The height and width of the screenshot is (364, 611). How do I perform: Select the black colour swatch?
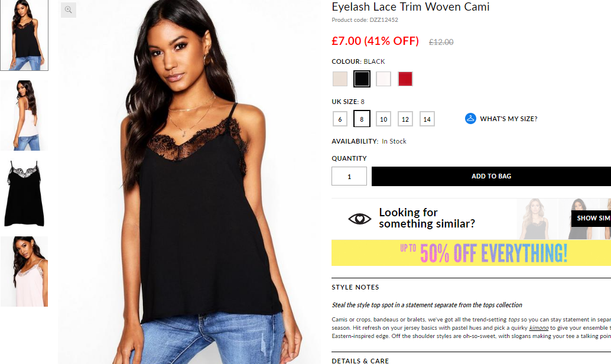(362, 79)
